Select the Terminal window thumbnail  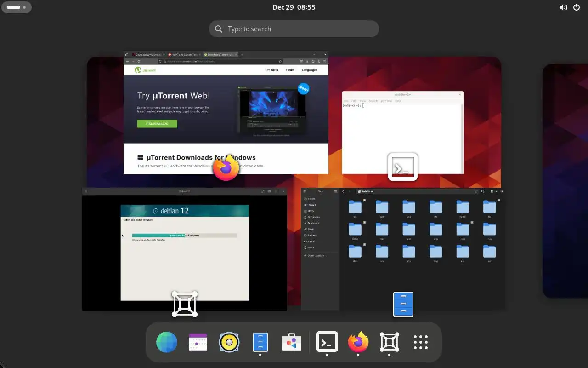click(403, 132)
